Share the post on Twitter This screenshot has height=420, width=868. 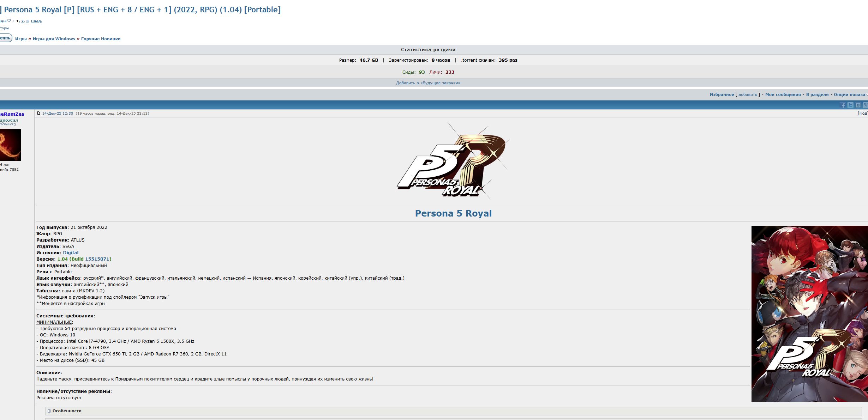point(851,105)
